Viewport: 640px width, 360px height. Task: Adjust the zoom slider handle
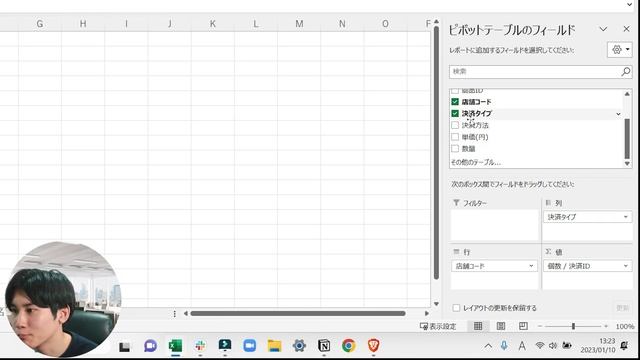(573, 326)
